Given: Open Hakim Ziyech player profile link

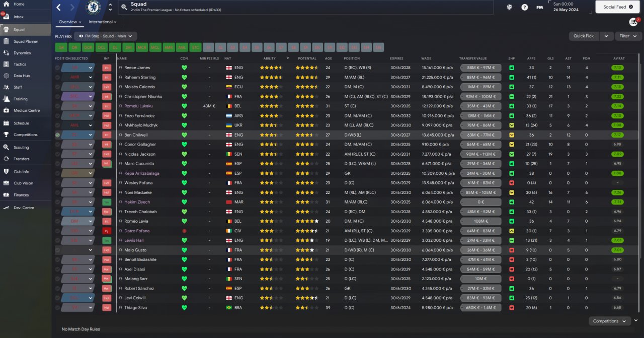Looking at the screenshot, I should [x=137, y=202].
